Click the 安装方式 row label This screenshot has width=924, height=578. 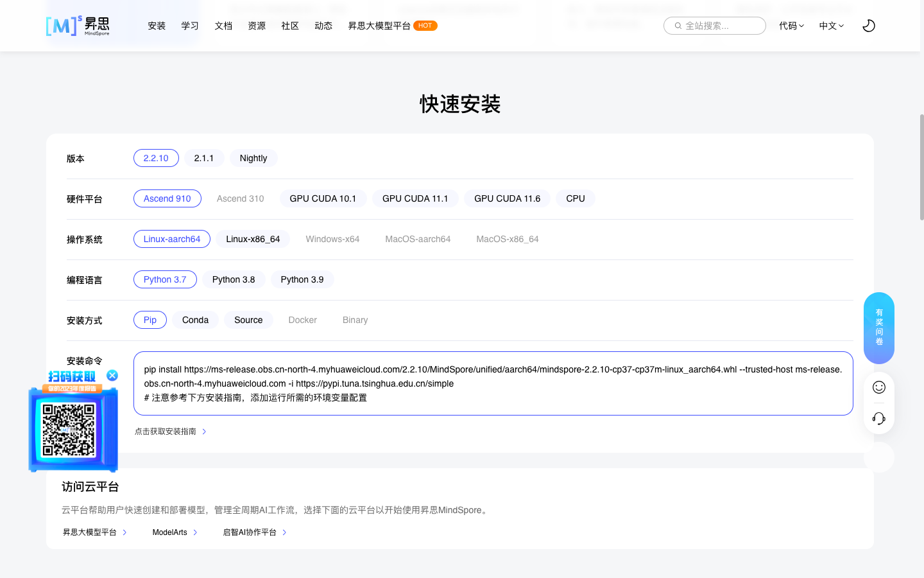coord(85,320)
